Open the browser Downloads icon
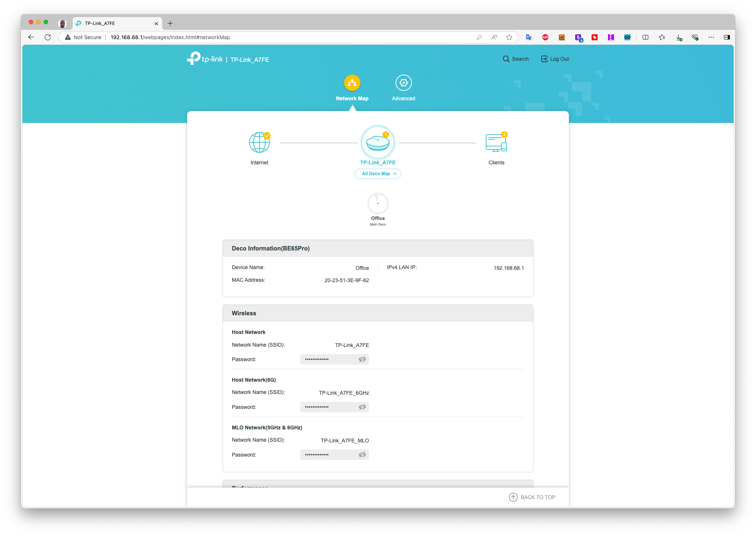This screenshot has width=756, height=536. pos(679,37)
